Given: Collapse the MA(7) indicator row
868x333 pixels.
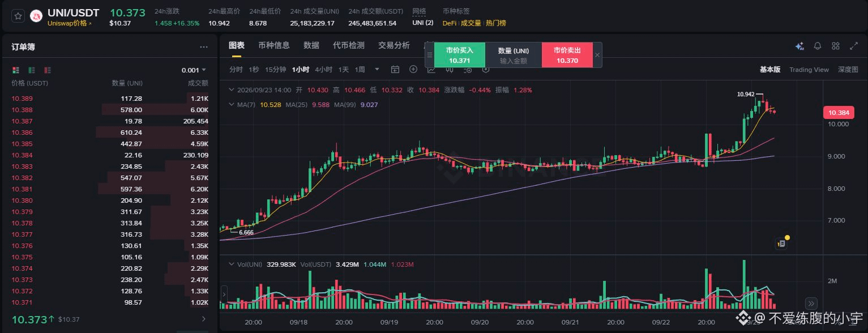Looking at the screenshot, I should click(x=231, y=104).
